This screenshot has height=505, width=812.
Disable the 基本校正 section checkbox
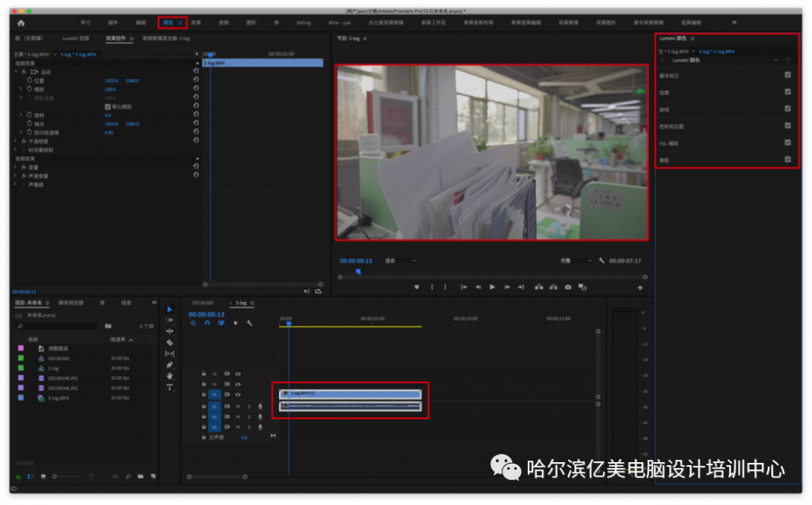787,75
